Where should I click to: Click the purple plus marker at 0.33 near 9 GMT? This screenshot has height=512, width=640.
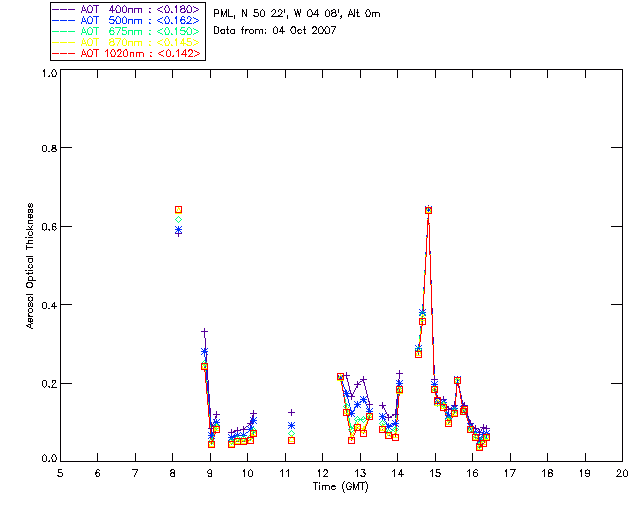pos(204,332)
